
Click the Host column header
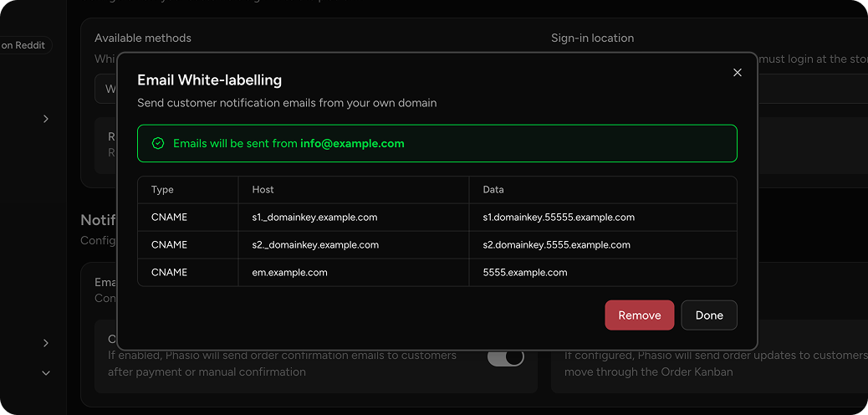click(263, 190)
